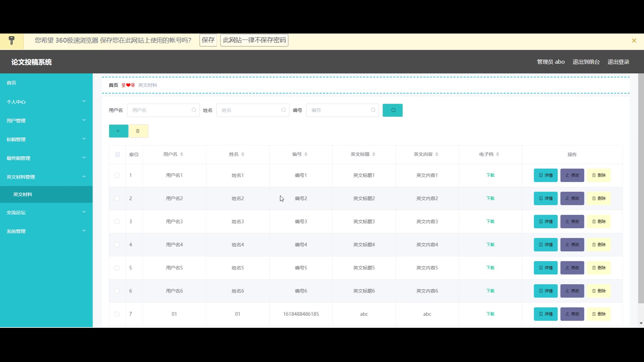
Task: Sort table by 英文标题 column arrows
Action: click(x=374, y=154)
